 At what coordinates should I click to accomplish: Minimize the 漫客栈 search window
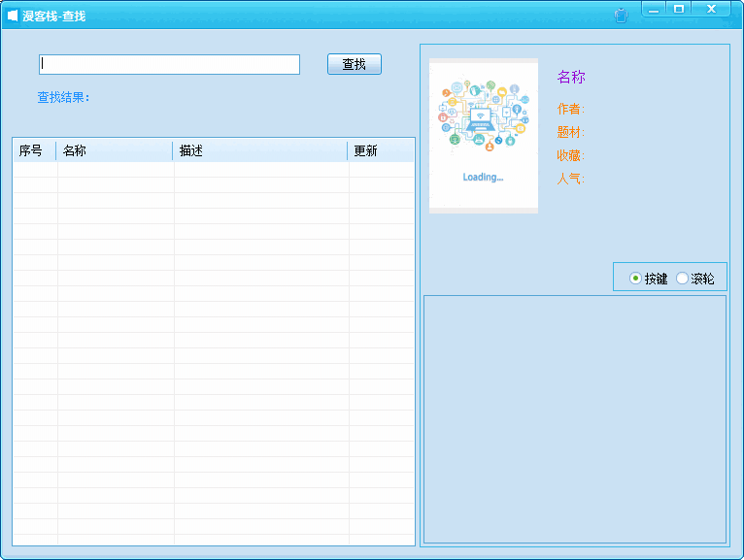[655, 10]
